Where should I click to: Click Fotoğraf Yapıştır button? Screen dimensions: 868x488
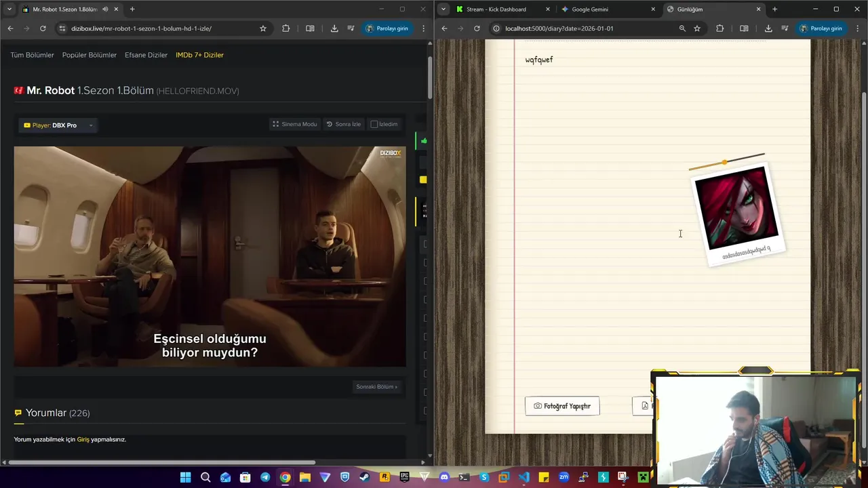tap(562, 406)
